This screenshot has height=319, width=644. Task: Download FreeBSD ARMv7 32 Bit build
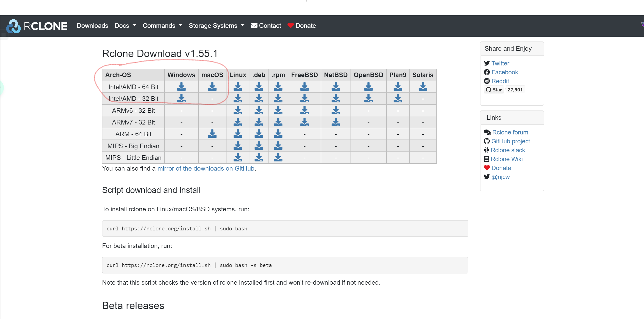(304, 122)
